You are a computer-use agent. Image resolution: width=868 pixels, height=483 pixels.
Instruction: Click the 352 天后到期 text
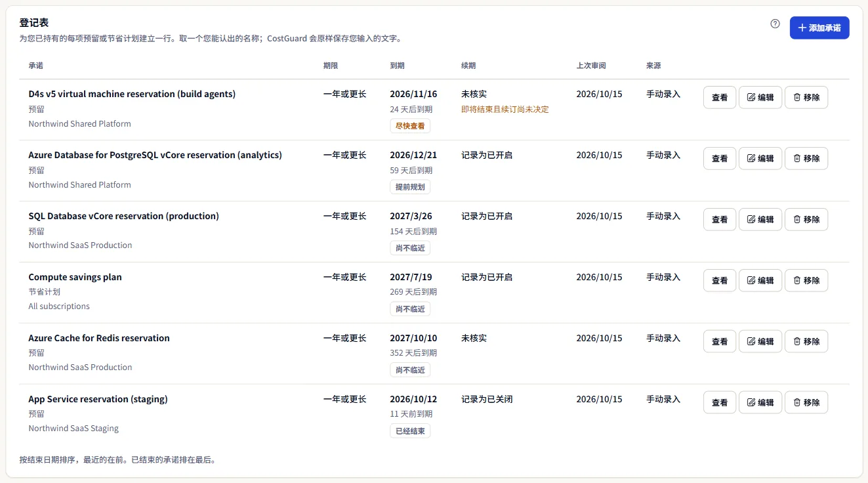(413, 353)
